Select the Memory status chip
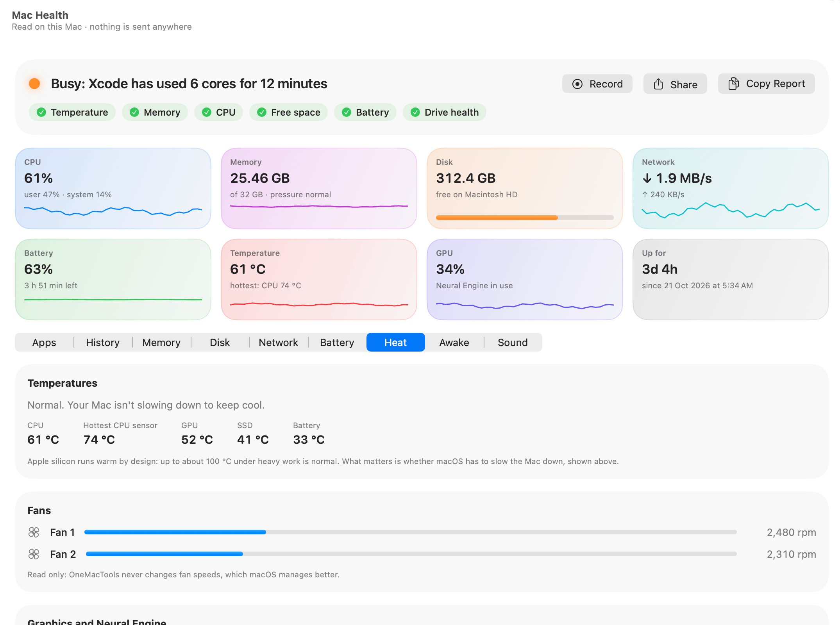The image size is (840, 625). pos(155,112)
